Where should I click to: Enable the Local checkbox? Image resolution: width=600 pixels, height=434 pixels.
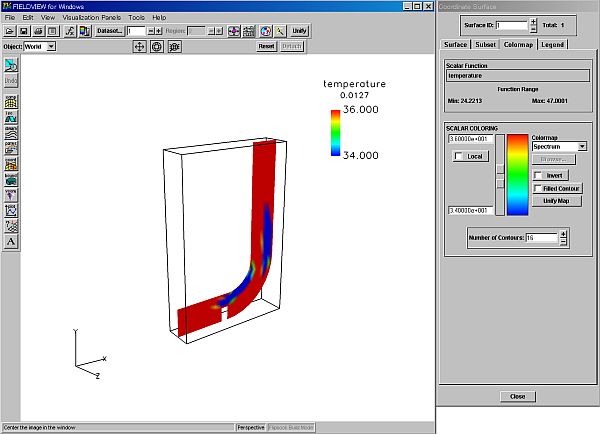coord(459,156)
